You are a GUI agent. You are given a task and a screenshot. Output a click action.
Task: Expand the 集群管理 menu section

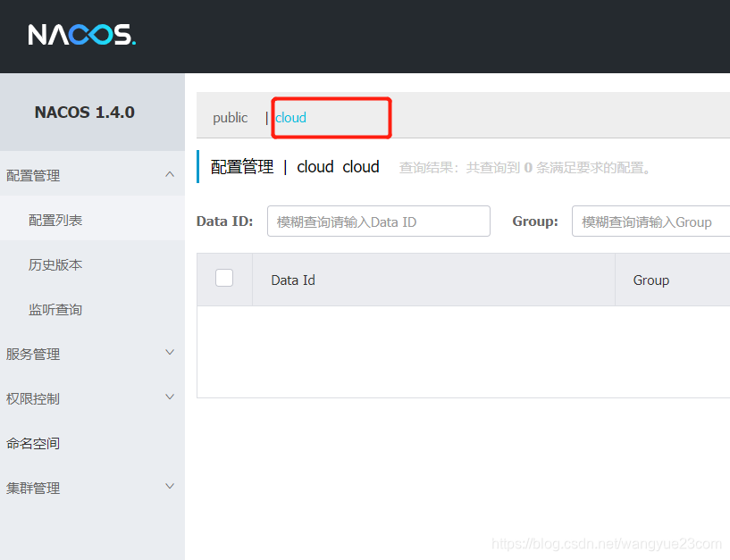click(92, 488)
